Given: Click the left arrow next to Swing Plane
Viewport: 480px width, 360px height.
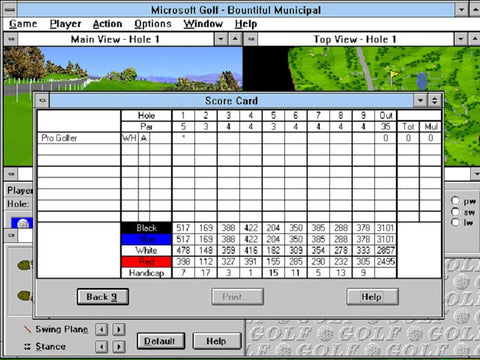Looking at the screenshot, I should tap(102, 329).
